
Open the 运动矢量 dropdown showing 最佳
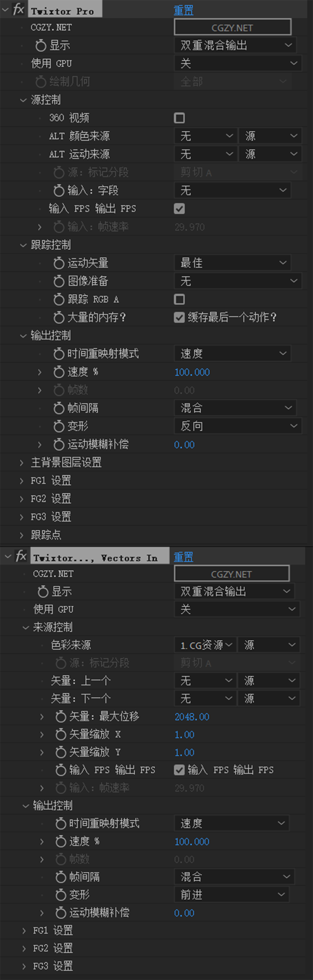(x=232, y=263)
